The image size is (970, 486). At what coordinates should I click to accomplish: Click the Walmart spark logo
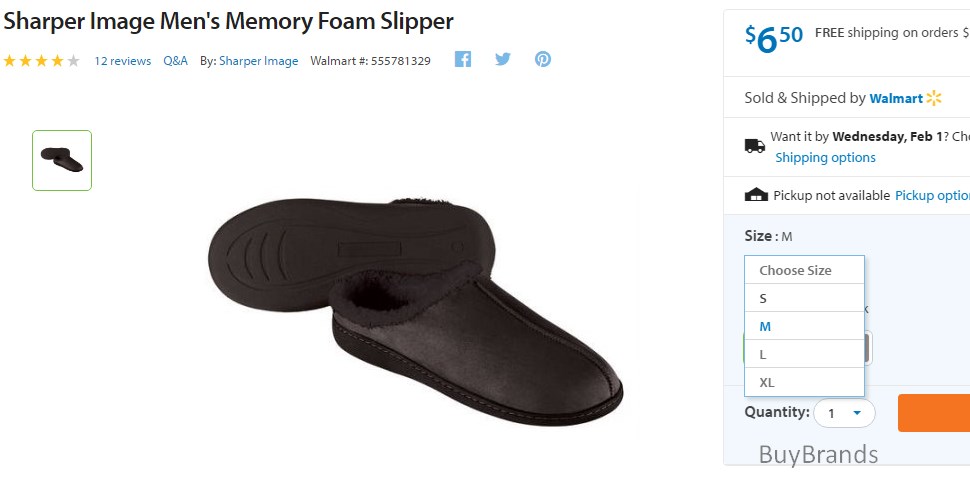coord(934,98)
